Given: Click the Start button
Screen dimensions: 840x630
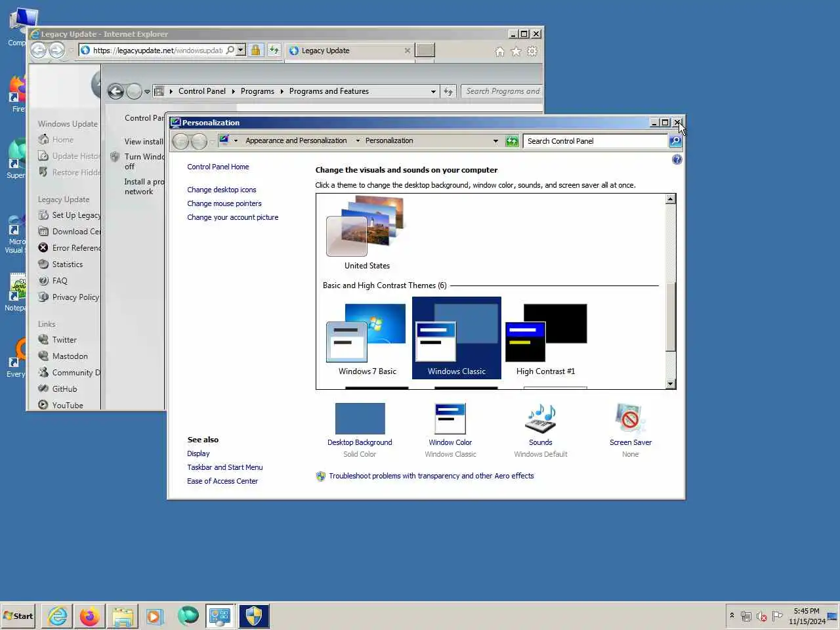Looking at the screenshot, I should (18, 616).
